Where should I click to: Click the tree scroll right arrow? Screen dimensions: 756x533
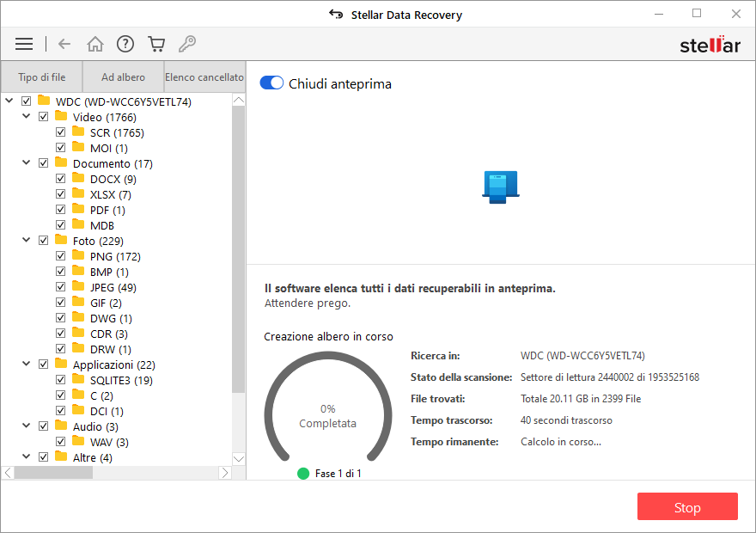(225, 473)
